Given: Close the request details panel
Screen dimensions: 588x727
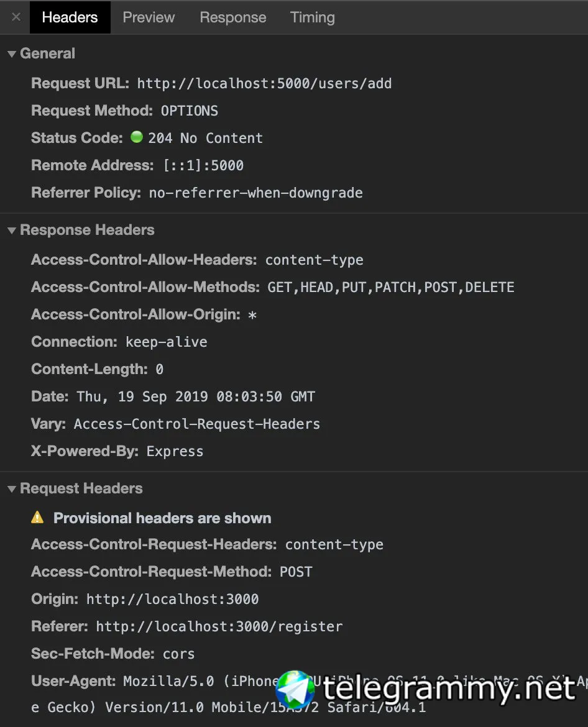Looking at the screenshot, I should tap(16, 17).
